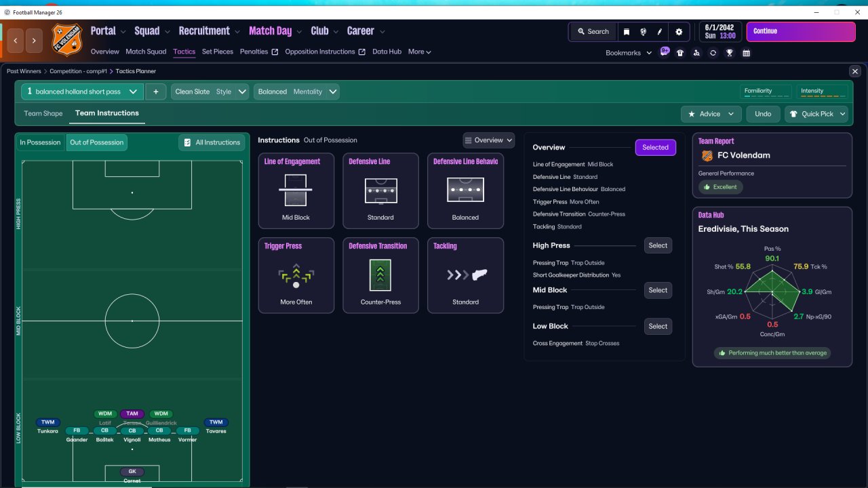Select the TWM marker above Tunkara
Image resolution: width=868 pixels, height=488 pixels.
[x=47, y=422]
